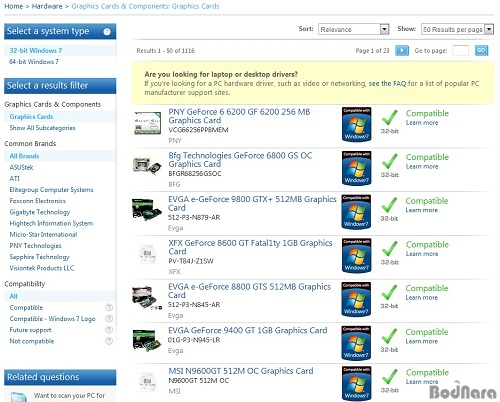500x402 pixels.
Task: Open the EVGA 9800 GTX+ product thumbnail
Action: tap(147, 210)
